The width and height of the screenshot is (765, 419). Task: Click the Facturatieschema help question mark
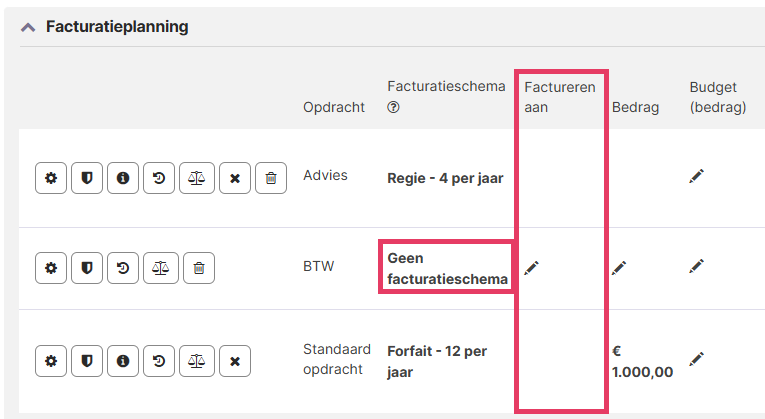point(393,108)
